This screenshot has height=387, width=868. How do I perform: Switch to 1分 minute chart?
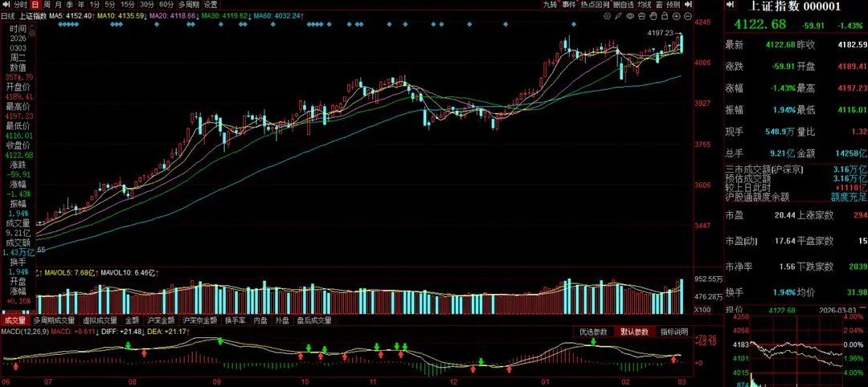(95, 5)
